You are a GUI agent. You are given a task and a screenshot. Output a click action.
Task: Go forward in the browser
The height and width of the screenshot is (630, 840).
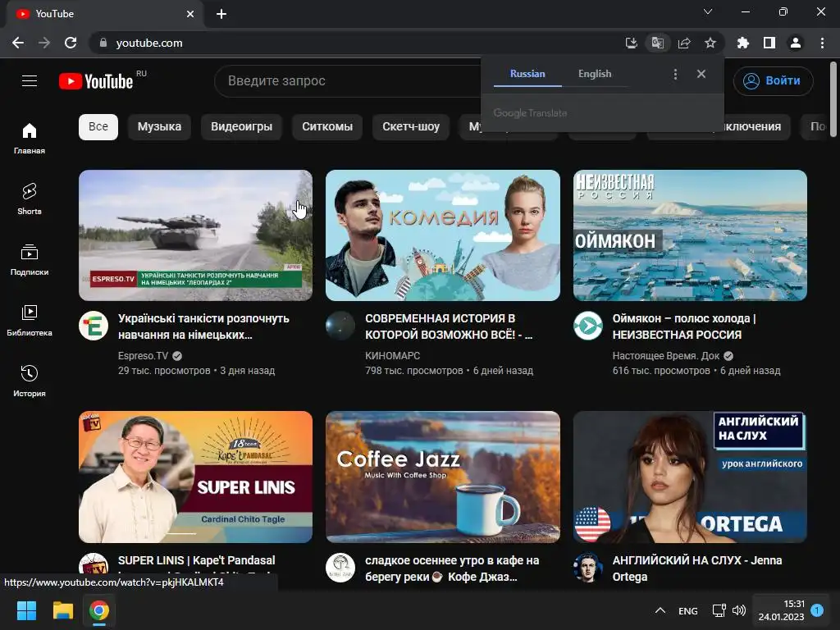point(44,43)
